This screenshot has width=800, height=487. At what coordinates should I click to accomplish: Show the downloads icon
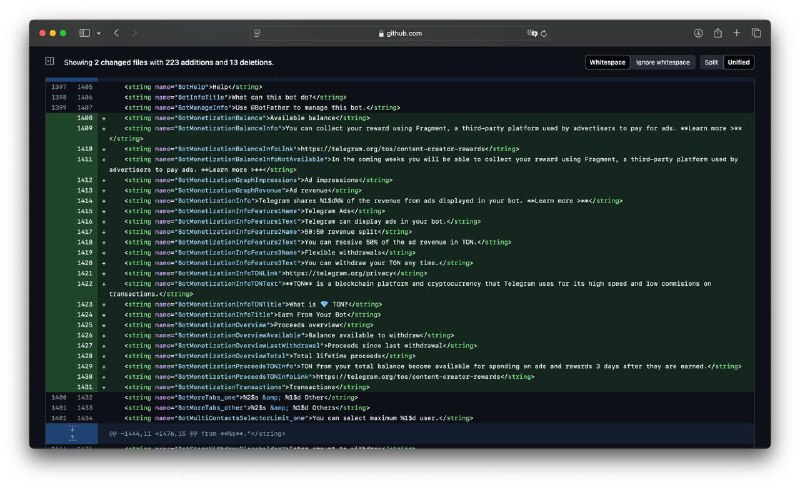[698, 33]
